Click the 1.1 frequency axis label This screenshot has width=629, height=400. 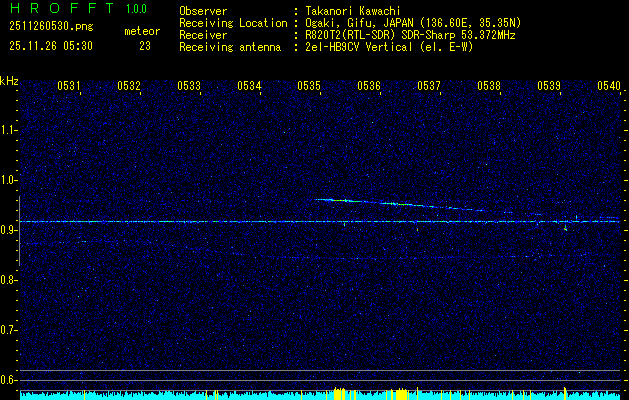click(x=9, y=130)
